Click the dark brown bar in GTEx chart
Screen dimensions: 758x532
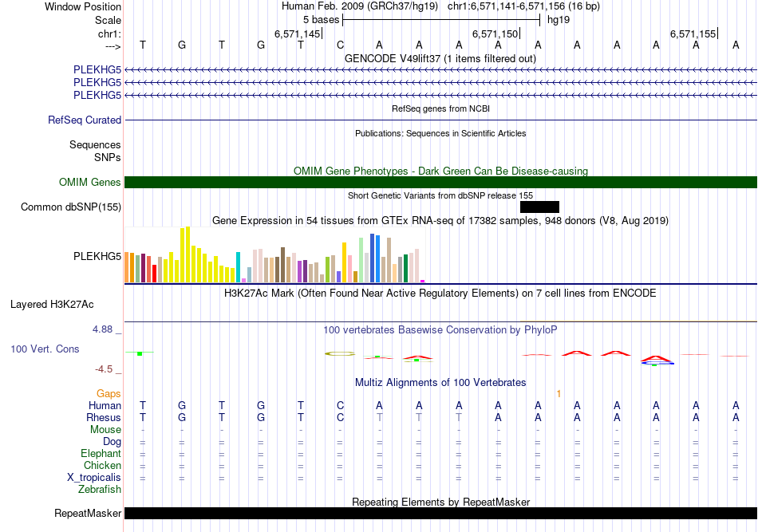(282, 265)
